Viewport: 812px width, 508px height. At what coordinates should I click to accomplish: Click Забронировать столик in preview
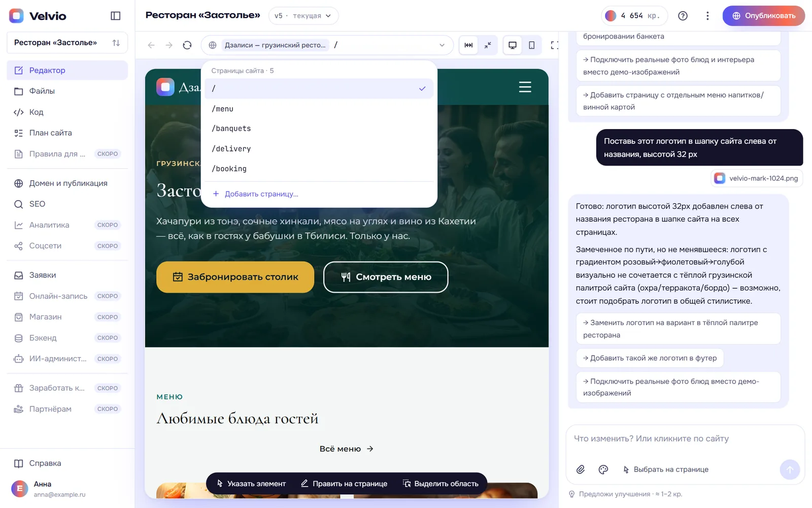[x=235, y=277]
